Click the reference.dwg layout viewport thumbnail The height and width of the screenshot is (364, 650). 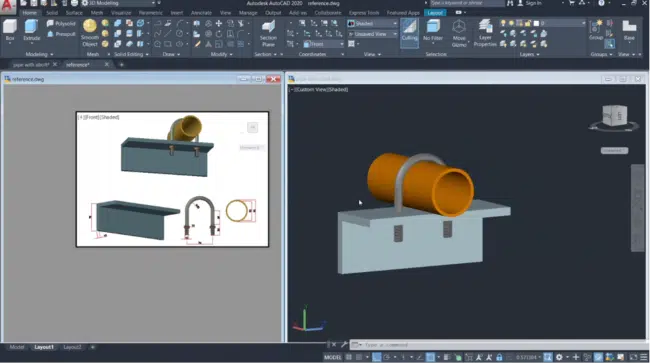click(172, 179)
